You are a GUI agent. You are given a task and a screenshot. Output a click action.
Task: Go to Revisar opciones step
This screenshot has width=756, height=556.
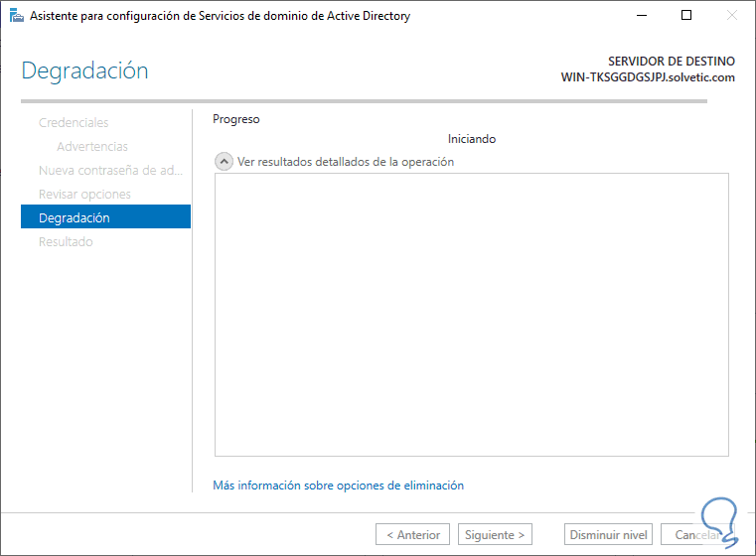pyautogui.click(x=84, y=195)
